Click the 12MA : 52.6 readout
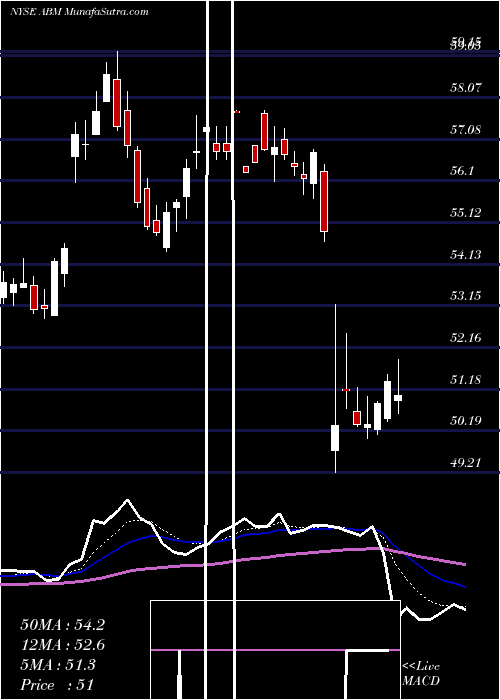 point(62,645)
